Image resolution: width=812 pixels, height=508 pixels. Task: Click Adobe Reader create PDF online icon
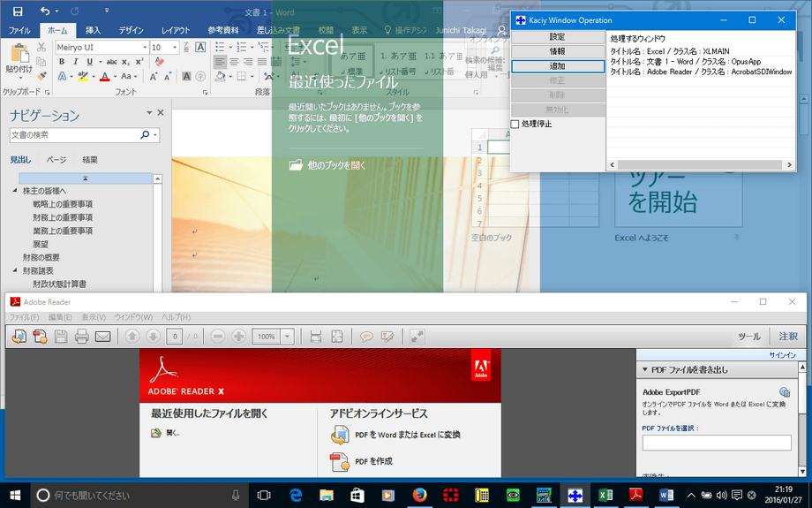coord(40,337)
